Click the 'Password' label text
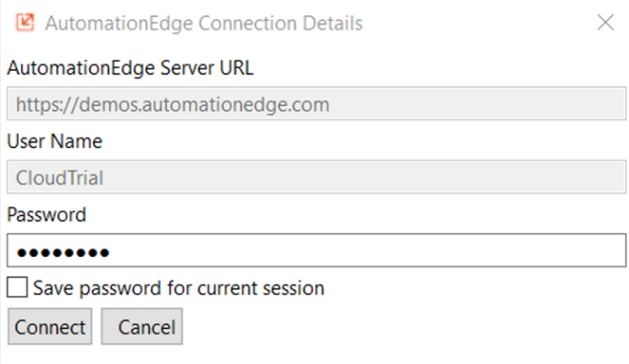The width and height of the screenshot is (629, 364). [47, 214]
